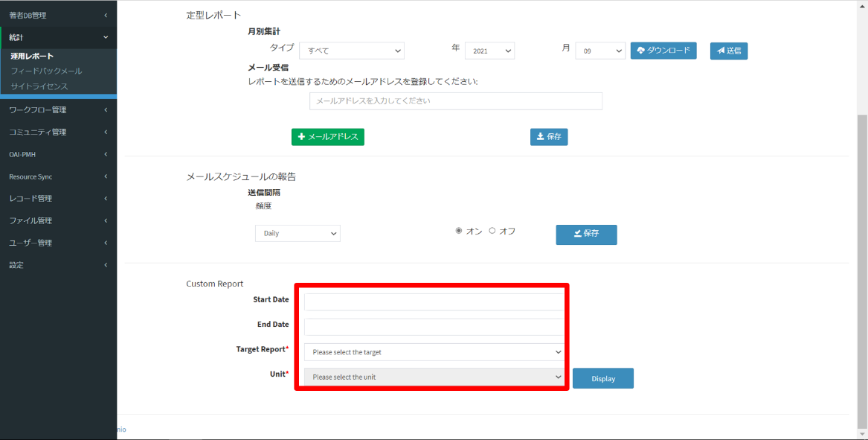
Task: Open フィードバックメール in the sidebar
Action: tap(46, 71)
